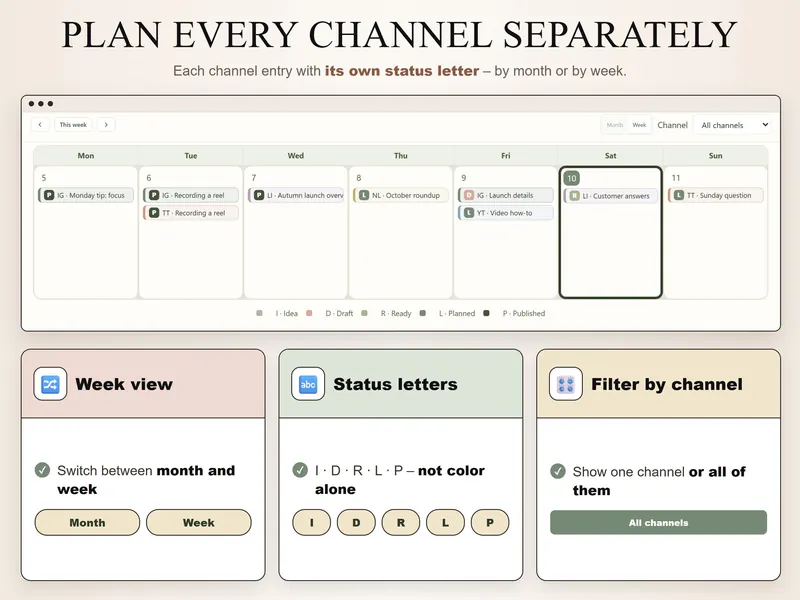Click R status badge on Customer answers entry
Viewport: 800px width, 600px height.
pos(574,196)
